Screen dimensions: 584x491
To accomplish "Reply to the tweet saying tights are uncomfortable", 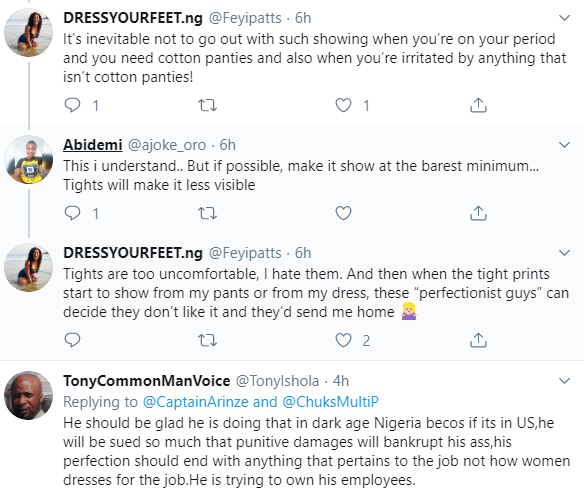I will pyautogui.click(x=72, y=340).
